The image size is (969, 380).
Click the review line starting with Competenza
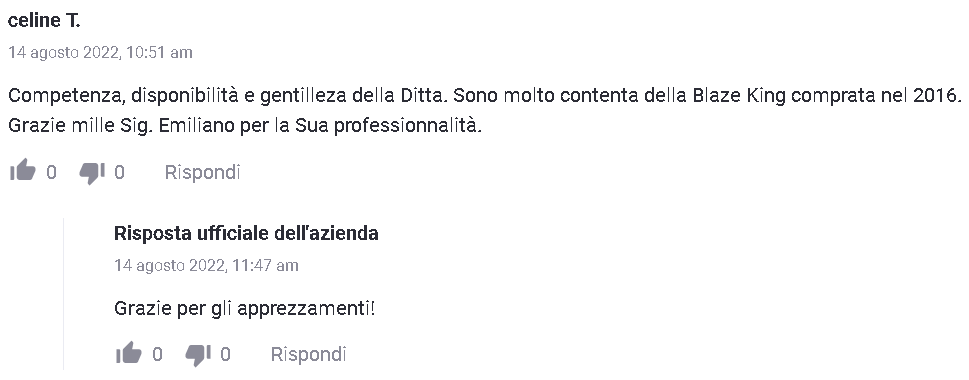[x=486, y=96]
